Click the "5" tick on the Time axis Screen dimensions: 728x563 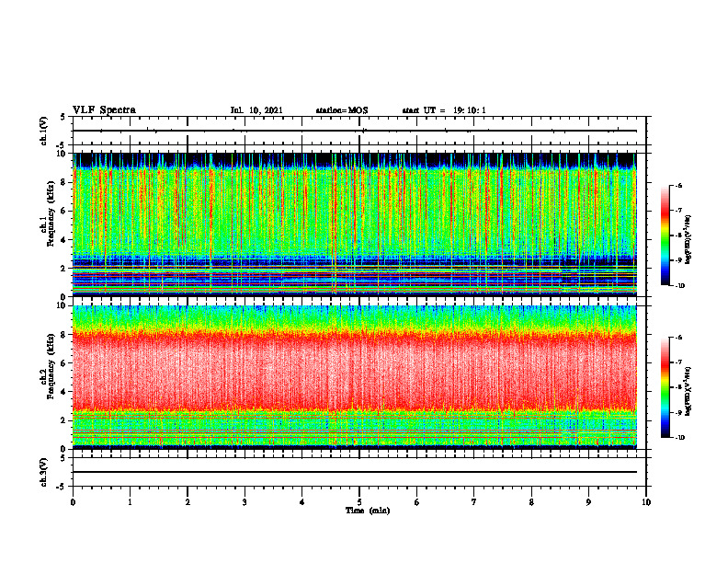click(x=359, y=502)
